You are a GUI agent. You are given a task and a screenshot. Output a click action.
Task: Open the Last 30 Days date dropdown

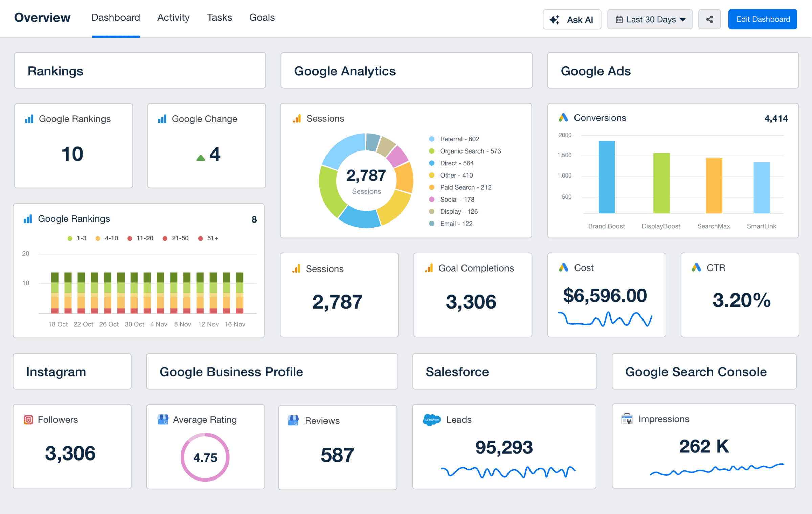(x=650, y=20)
